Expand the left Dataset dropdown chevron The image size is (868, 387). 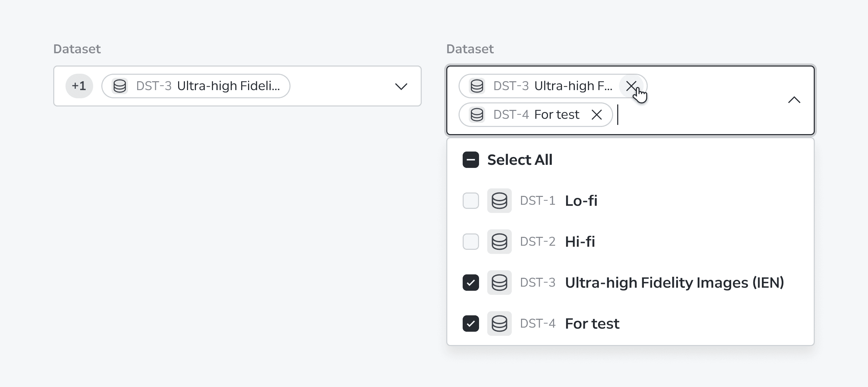(x=401, y=86)
